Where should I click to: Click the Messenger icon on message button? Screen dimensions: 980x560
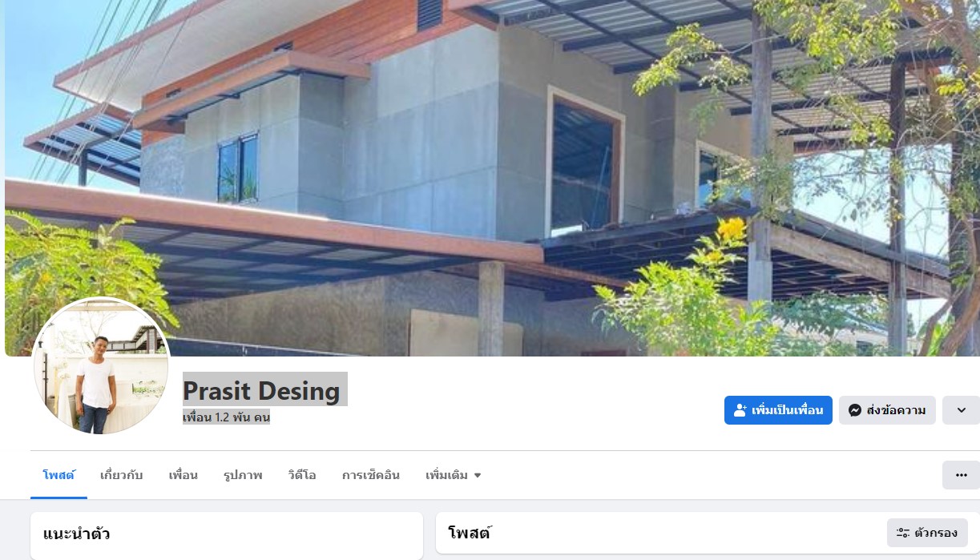click(x=855, y=410)
